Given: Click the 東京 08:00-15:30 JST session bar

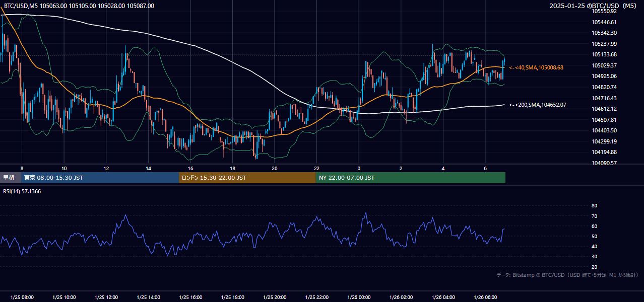Looking at the screenshot, I should point(100,178).
